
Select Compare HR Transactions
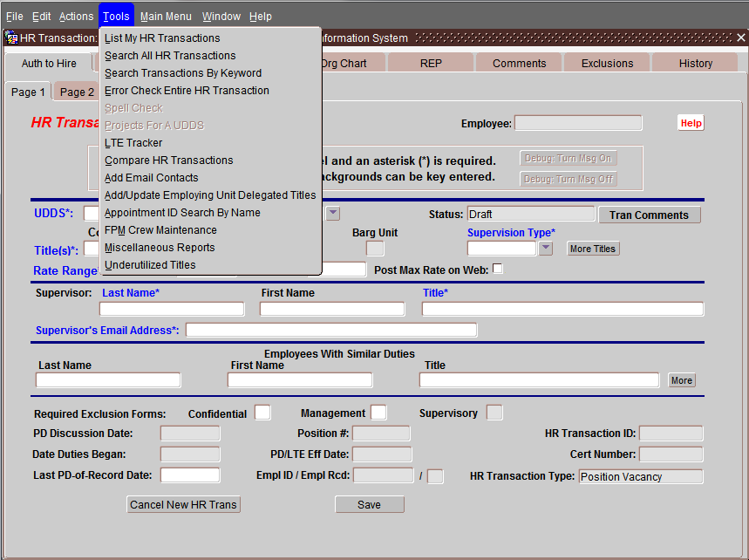(210, 160)
